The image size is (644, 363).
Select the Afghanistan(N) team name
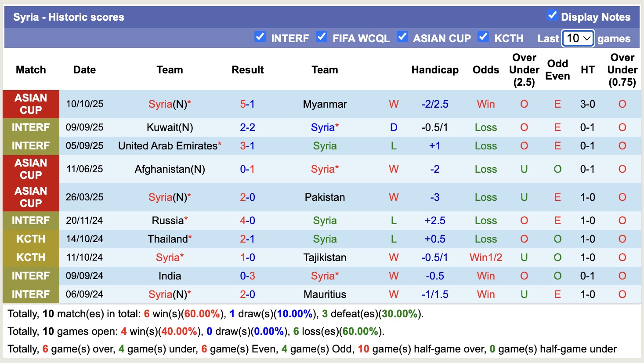pos(170,169)
